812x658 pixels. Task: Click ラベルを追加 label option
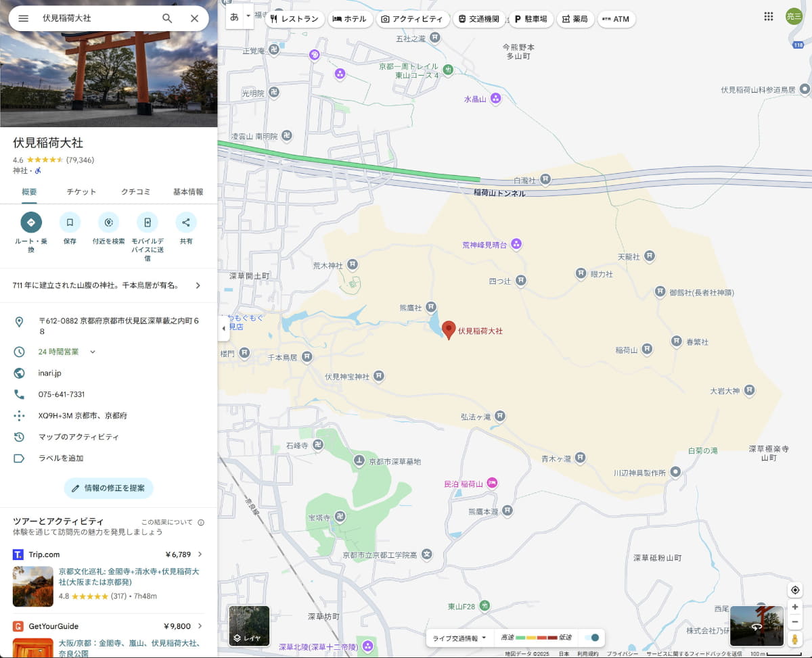61,459
